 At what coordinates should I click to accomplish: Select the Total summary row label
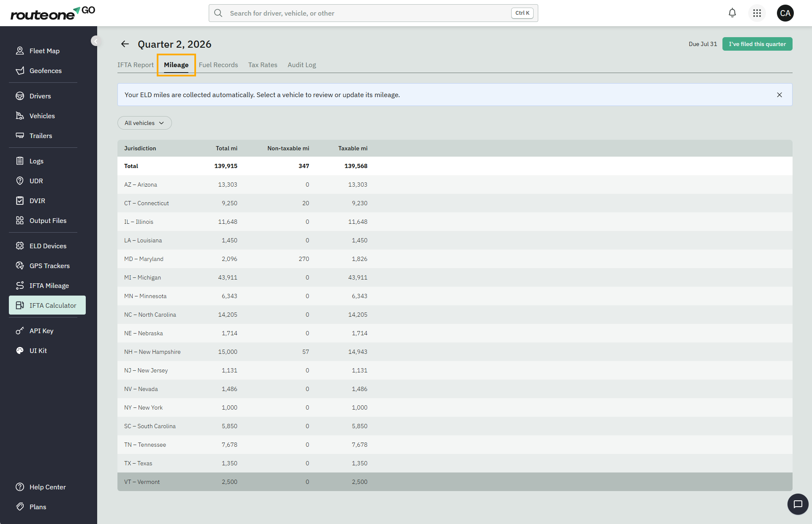pos(131,166)
